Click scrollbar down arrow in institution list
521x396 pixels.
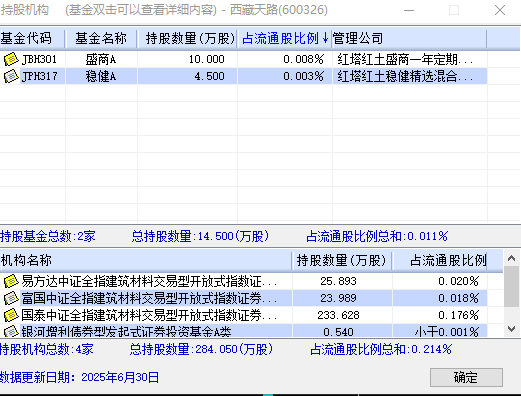[512, 329]
